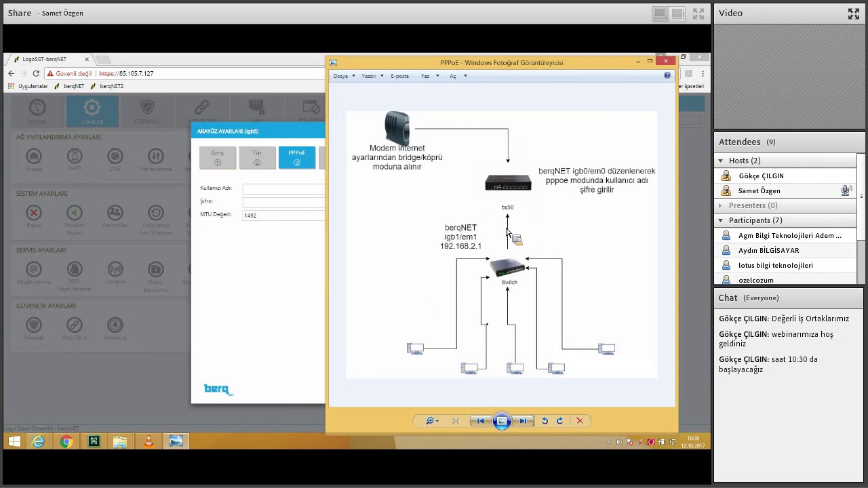Click the MTU Değeri field

click(x=283, y=215)
